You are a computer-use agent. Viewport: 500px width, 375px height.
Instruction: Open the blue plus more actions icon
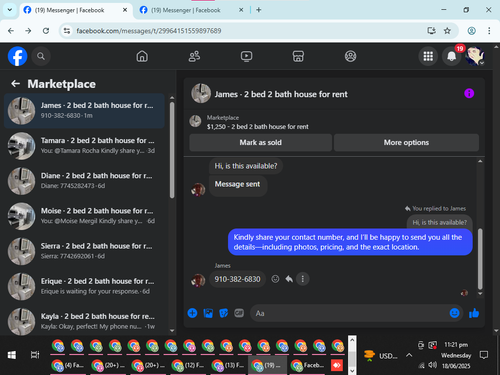point(192,313)
